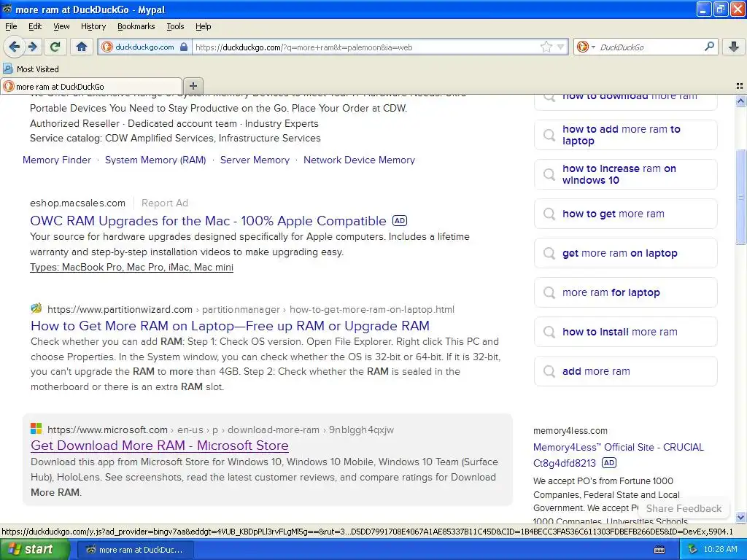Open Memory4Less Official Site ad link
The width and height of the screenshot is (747, 560).
click(x=619, y=447)
